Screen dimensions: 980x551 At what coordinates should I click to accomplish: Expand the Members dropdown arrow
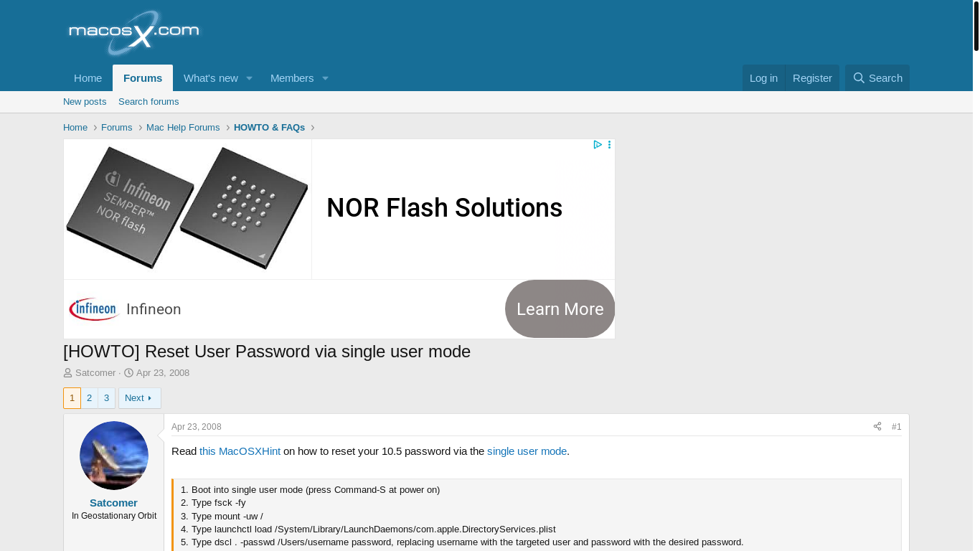325,78
